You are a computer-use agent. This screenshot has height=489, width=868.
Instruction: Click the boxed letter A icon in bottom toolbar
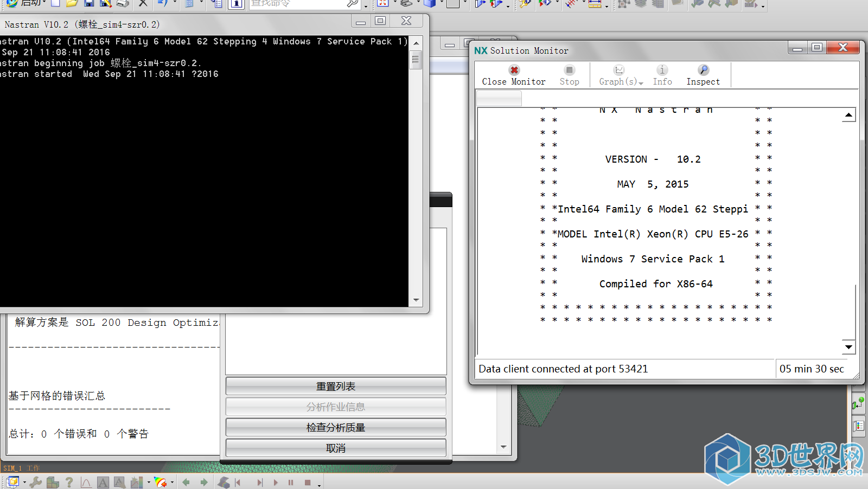coord(103,482)
